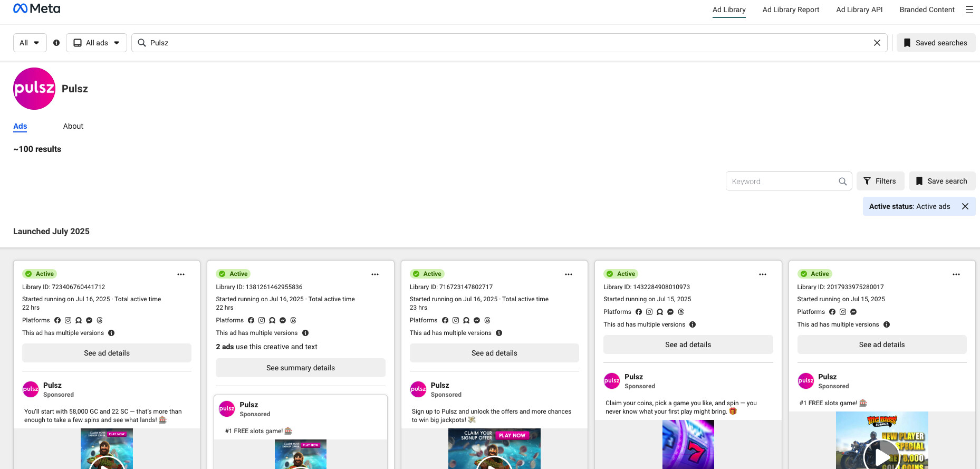980x469 pixels.
Task: Open options menu for ad 723406760441712
Action: (x=181, y=274)
